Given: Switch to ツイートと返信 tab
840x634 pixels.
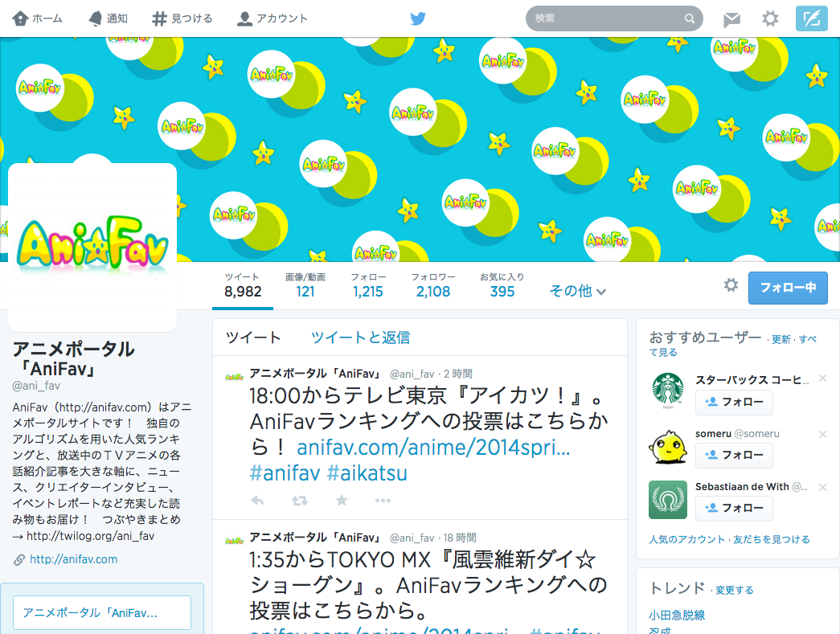Looking at the screenshot, I should coord(361,337).
